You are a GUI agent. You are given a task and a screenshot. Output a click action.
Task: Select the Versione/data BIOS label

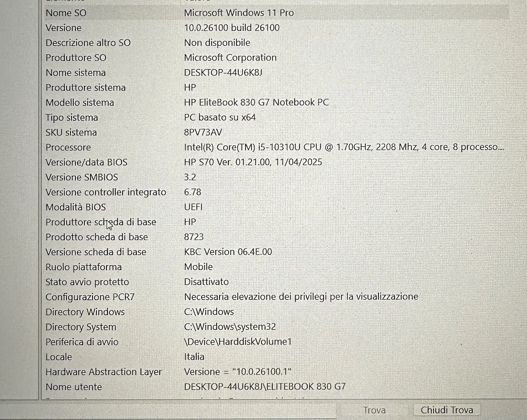(x=86, y=162)
